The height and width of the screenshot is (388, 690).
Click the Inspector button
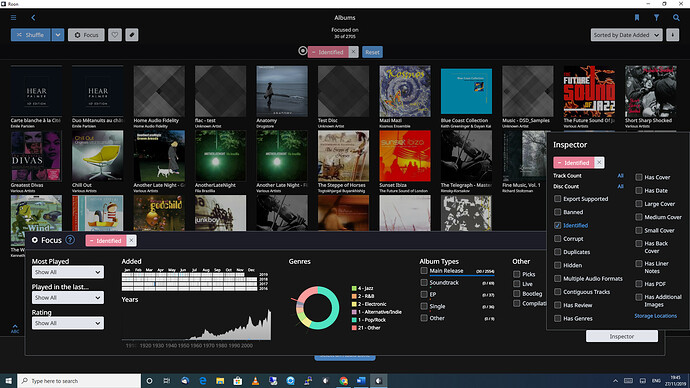pyautogui.click(x=622, y=336)
